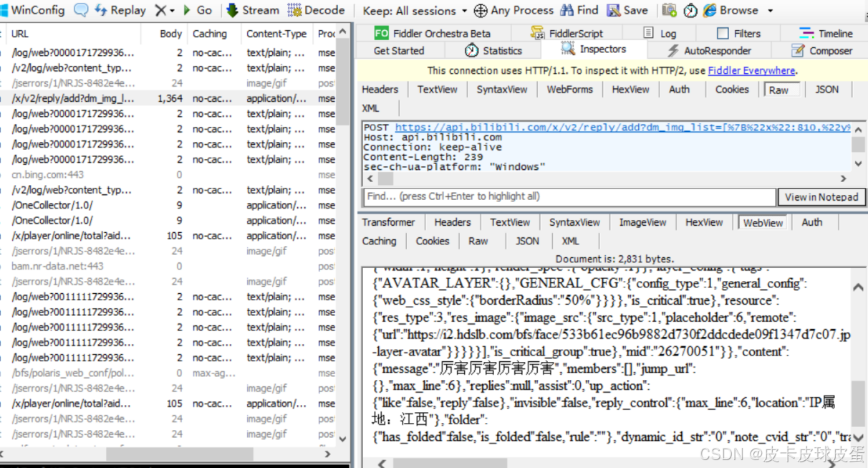Click the View in Notepad button
868x468 pixels.
coord(821,197)
